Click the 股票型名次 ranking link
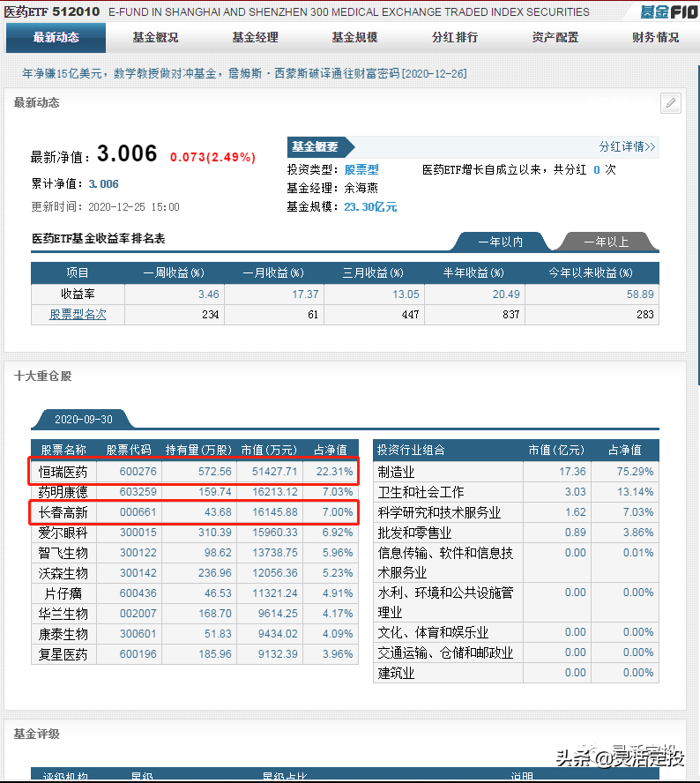The height and width of the screenshot is (783, 700). [78, 315]
